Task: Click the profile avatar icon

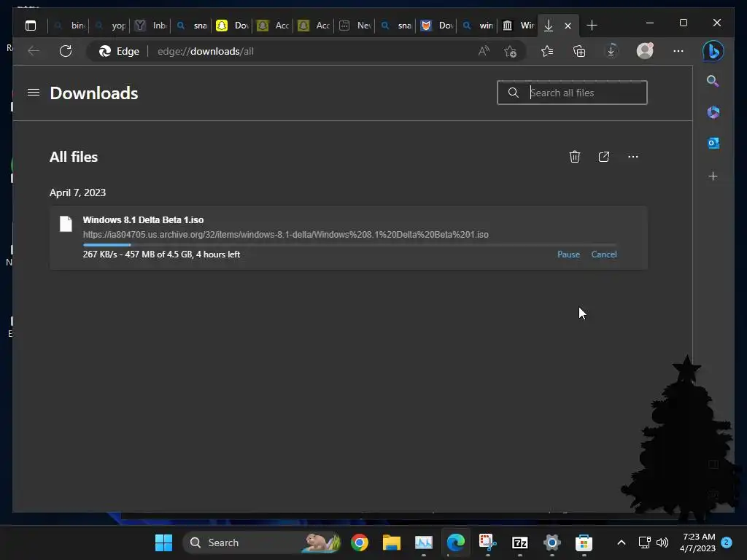Action: tap(645, 50)
